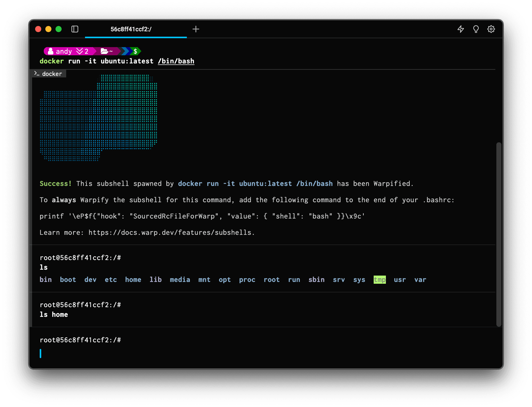Click the underlined /bin/bash path
Image resolution: width=532 pixels, height=407 pixels.
(176, 61)
